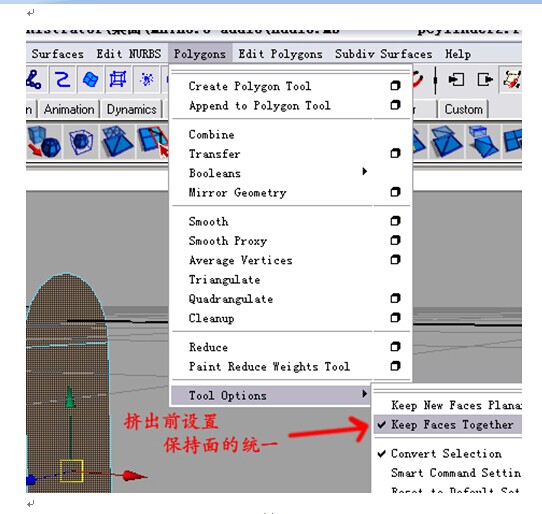This screenshot has height=514, width=542.
Task: Toggle Keep Faces Together option
Action: tap(448, 424)
